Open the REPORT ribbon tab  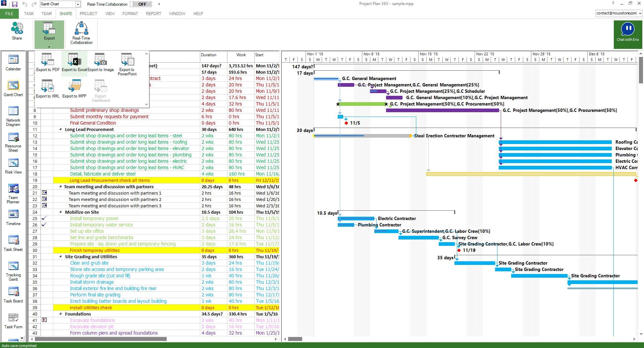click(153, 14)
